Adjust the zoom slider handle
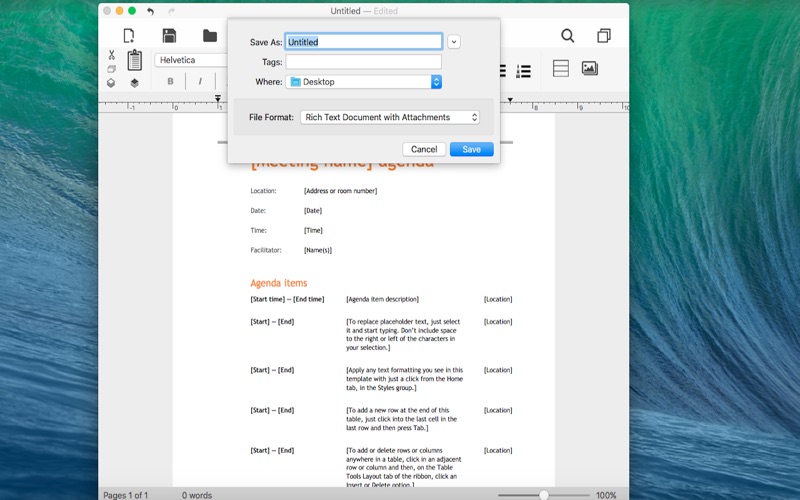Screen dimensions: 800x500 (x=544, y=495)
